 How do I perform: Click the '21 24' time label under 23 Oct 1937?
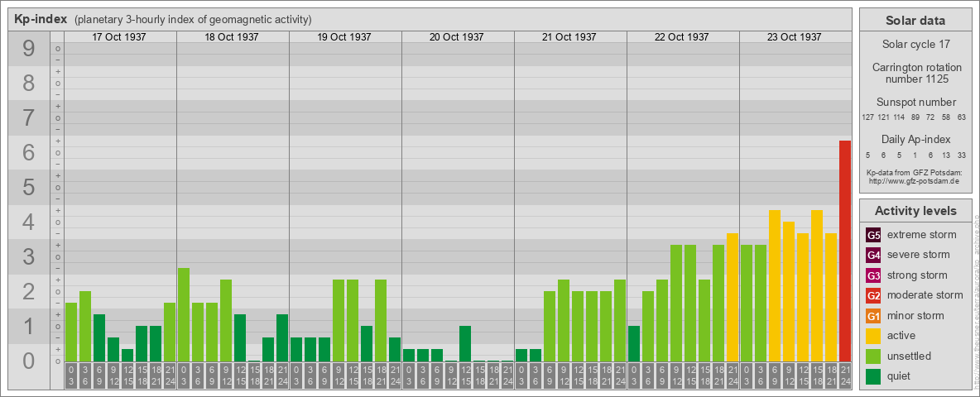(x=845, y=375)
